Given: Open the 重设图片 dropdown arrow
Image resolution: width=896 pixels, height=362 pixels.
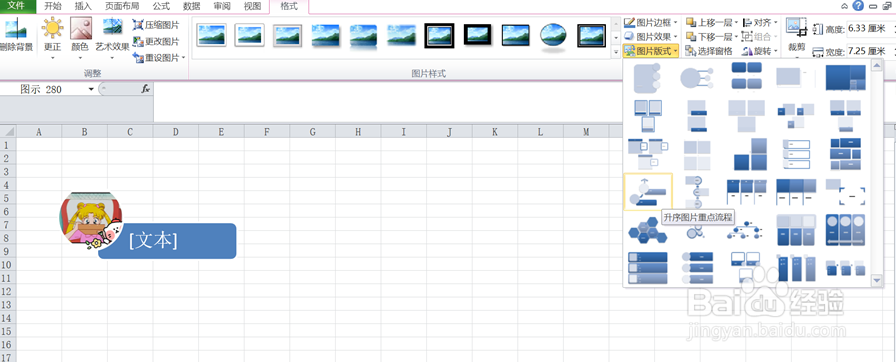Looking at the screenshot, I should 183,57.
